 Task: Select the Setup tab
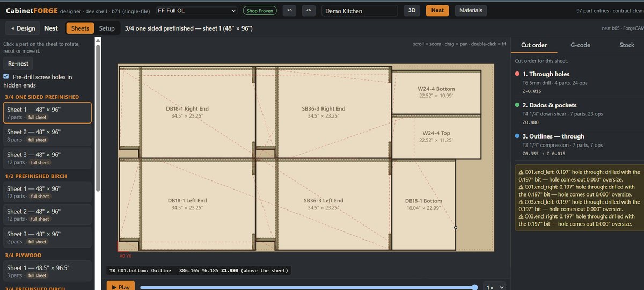[107, 28]
